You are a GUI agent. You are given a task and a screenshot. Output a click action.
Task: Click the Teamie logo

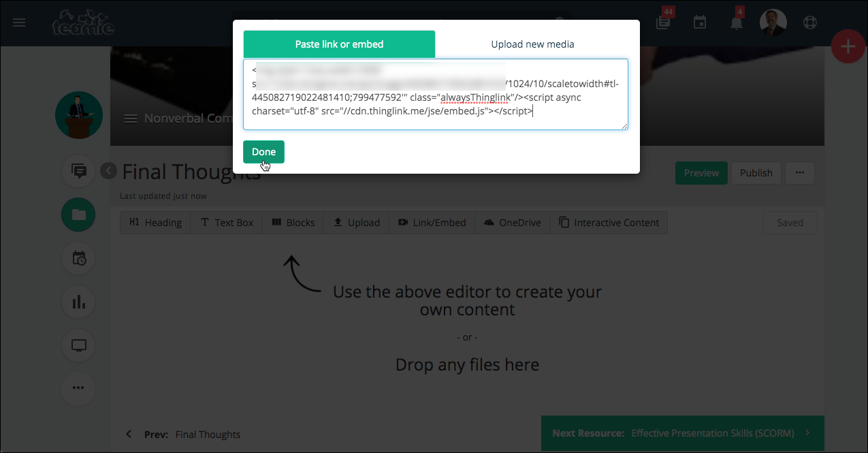[x=83, y=22]
